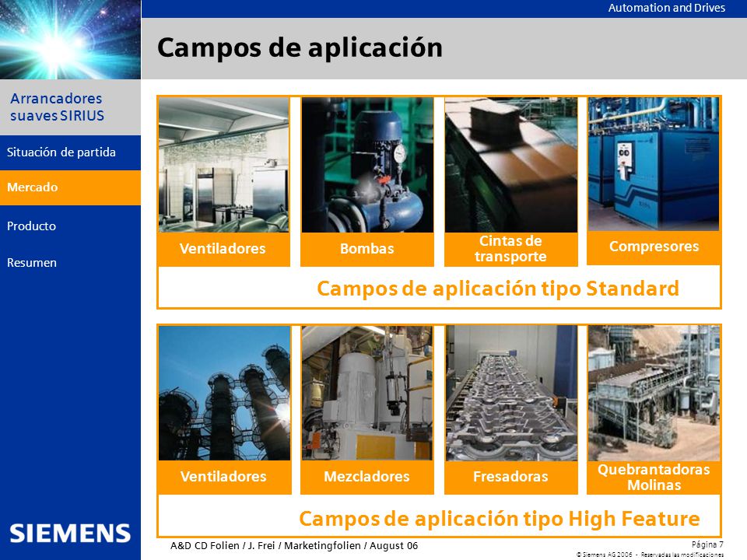The width and height of the screenshot is (747, 560).
Task: Click the Bombas orange label
Action: point(367,249)
